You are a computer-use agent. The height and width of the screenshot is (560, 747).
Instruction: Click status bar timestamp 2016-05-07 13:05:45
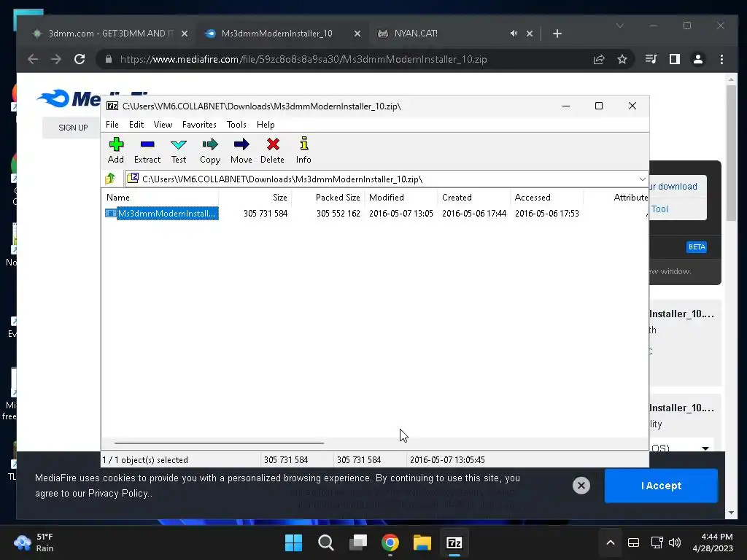tap(447, 460)
